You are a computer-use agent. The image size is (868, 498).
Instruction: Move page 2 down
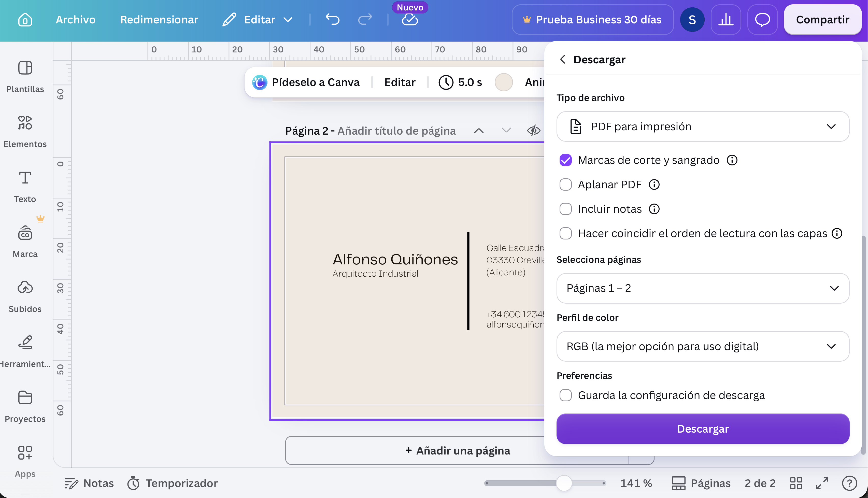pyautogui.click(x=506, y=131)
